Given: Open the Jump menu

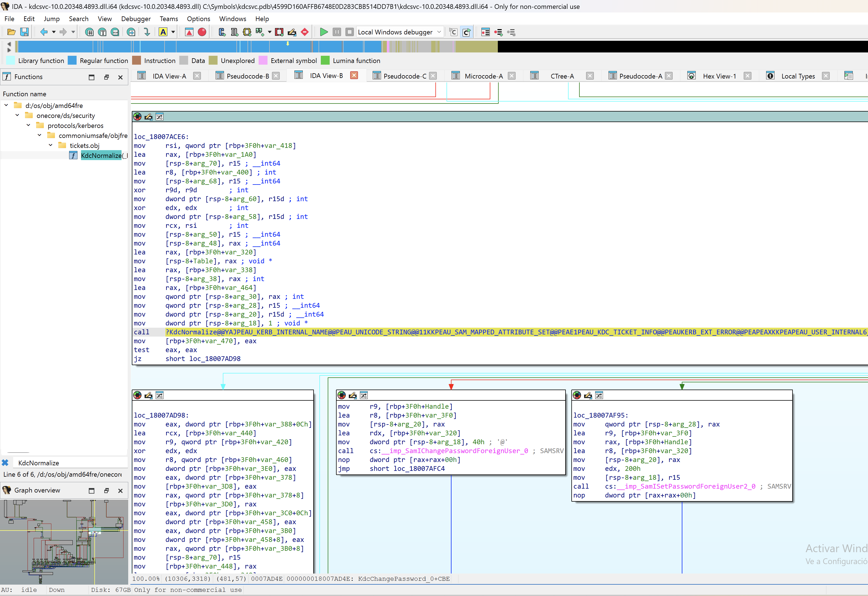Looking at the screenshot, I should click(x=52, y=19).
